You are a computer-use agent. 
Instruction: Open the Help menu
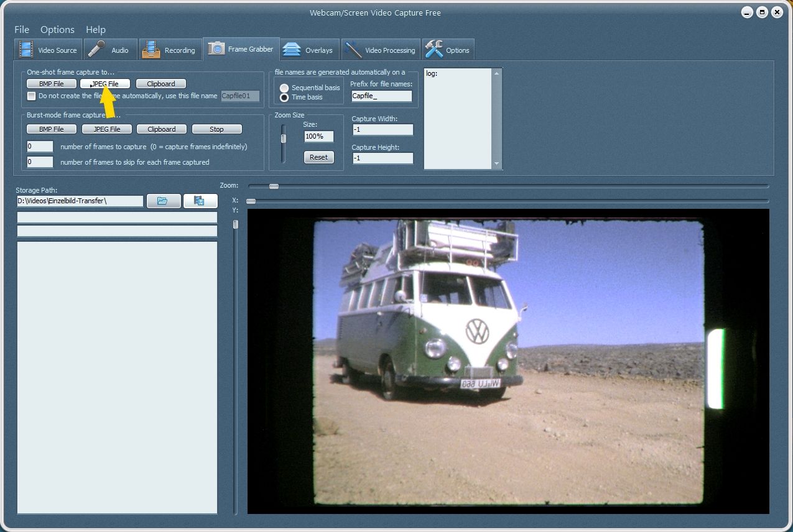96,29
